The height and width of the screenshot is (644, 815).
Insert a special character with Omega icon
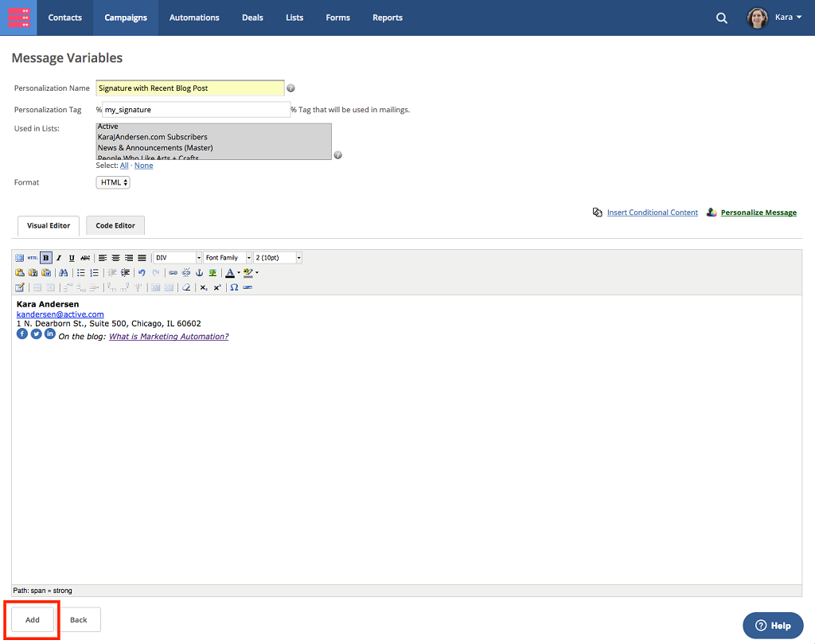(234, 287)
